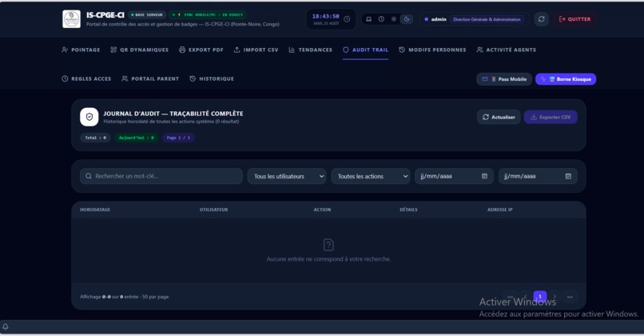Open calendar picker of second date field
The height and width of the screenshot is (336, 644).
(x=568, y=176)
